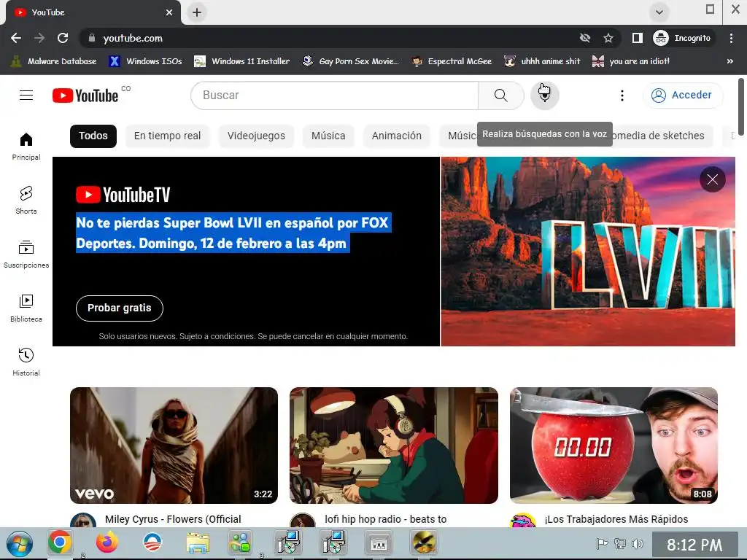Image resolution: width=747 pixels, height=560 pixels.
Task: Open MrBeast apple video thumbnail
Action: (614, 446)
